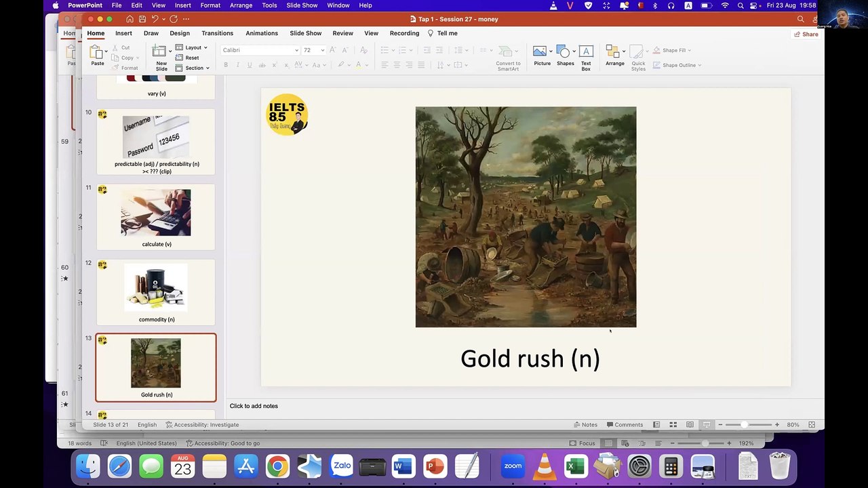Zoom out using the minus button
This screenshot has width=868, height=488.
pyautogui.click(x=720, y=425)
